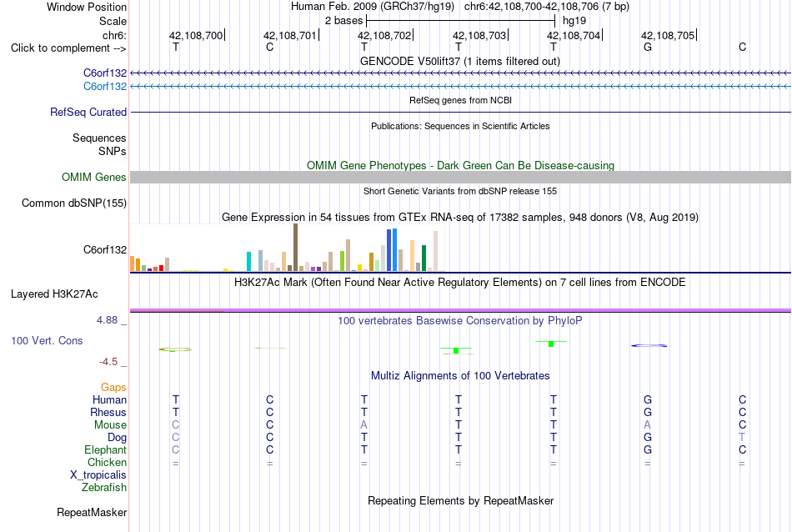Open the H3K27Ac Mark ENCODE track title

pos(460,282)
